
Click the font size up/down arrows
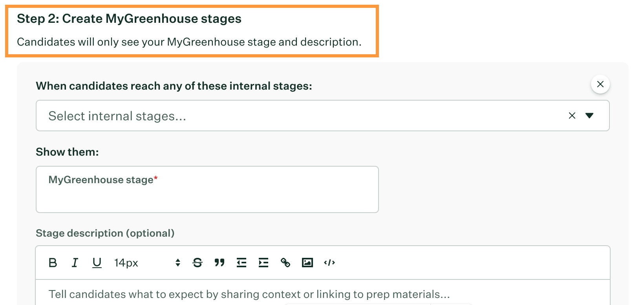(x=178, y=263)
